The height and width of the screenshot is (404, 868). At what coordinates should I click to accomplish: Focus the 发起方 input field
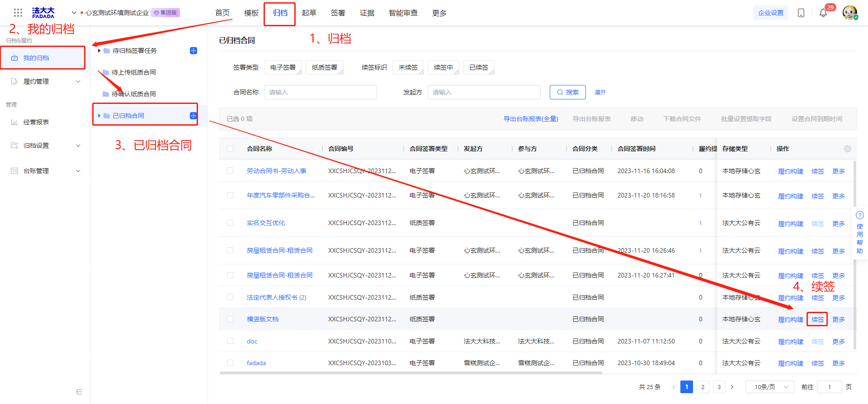point(484,92)
